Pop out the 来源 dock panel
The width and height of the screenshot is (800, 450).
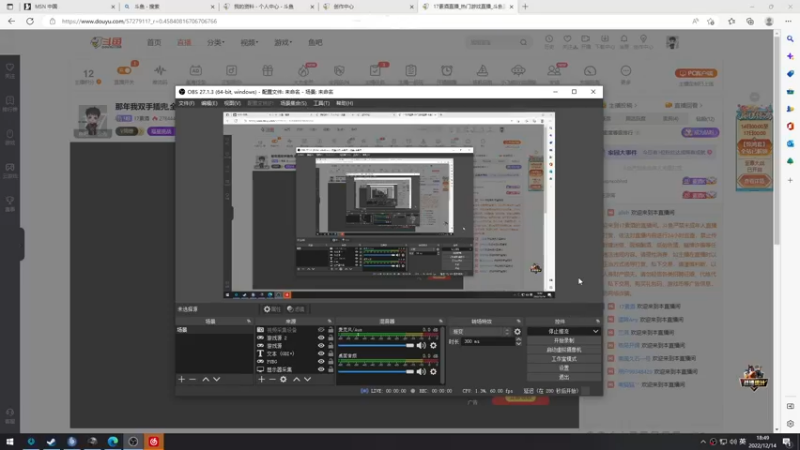point(329,321)
